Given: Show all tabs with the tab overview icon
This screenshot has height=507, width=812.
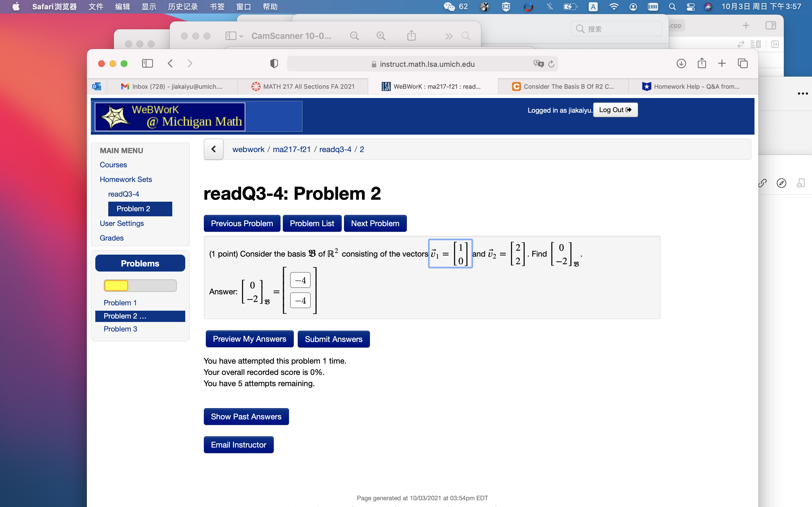Looking at the screenshot, I should tap(743, 63).
